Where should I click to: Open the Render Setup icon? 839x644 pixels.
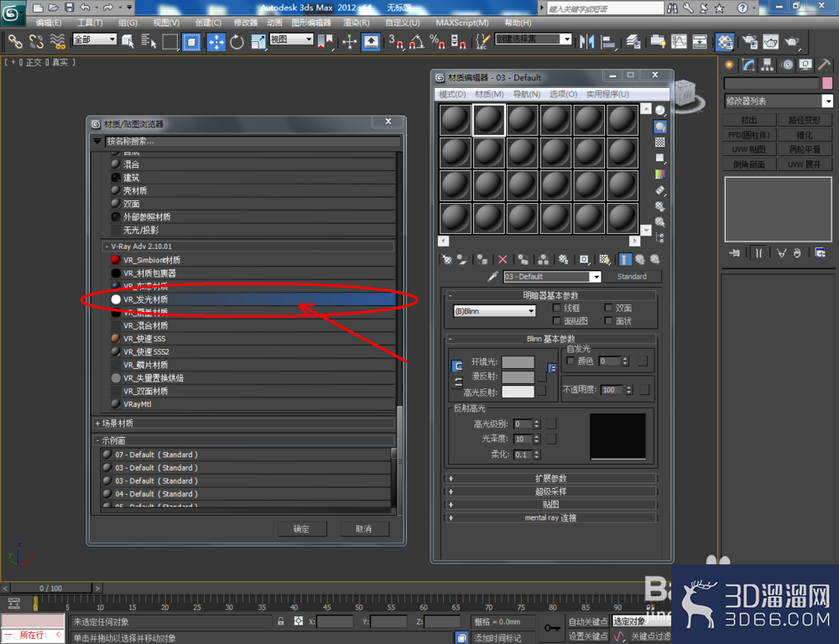pyautogui.click(x=749, y=42)
